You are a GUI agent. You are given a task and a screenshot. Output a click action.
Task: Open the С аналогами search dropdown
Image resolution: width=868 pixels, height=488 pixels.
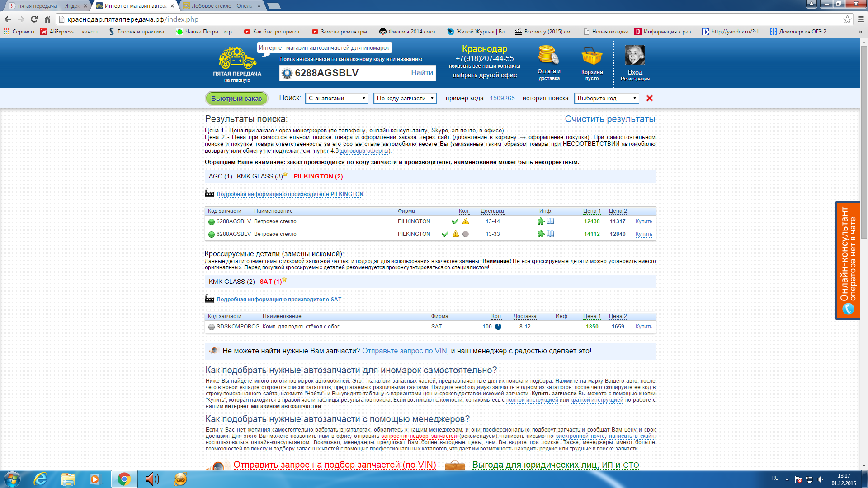[x=337, y=98]
